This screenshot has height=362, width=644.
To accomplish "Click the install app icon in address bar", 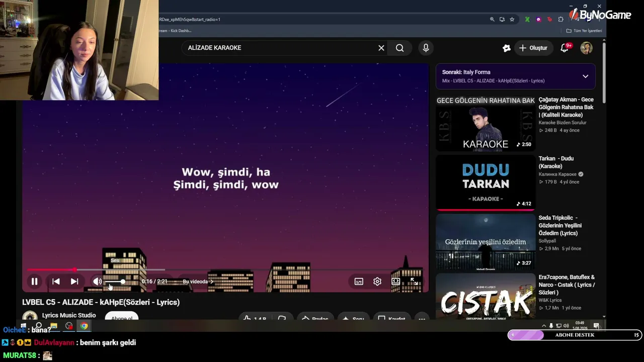I will tap(502, 20).
